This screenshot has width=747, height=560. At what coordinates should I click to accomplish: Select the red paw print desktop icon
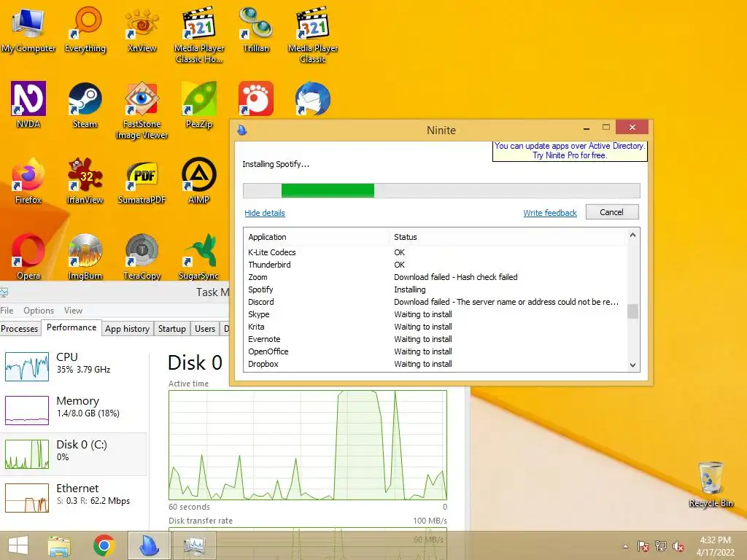coord(256,98)
